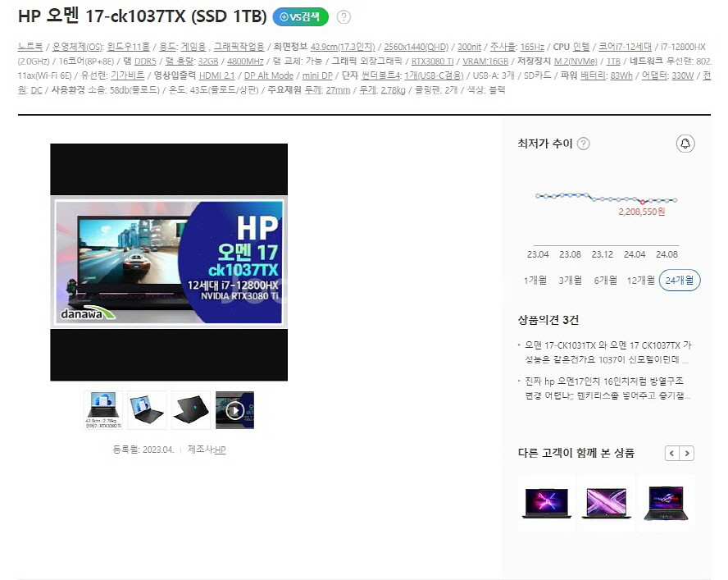Screen dimensions: 728x580
Task: Click the 1TB storage link
Action: coord(613,61)
